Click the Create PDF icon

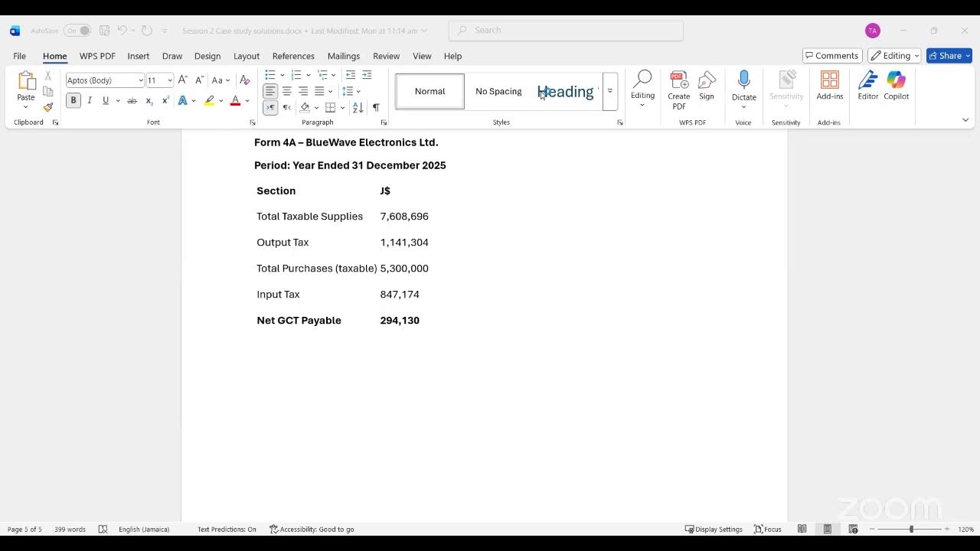[679, 90]
